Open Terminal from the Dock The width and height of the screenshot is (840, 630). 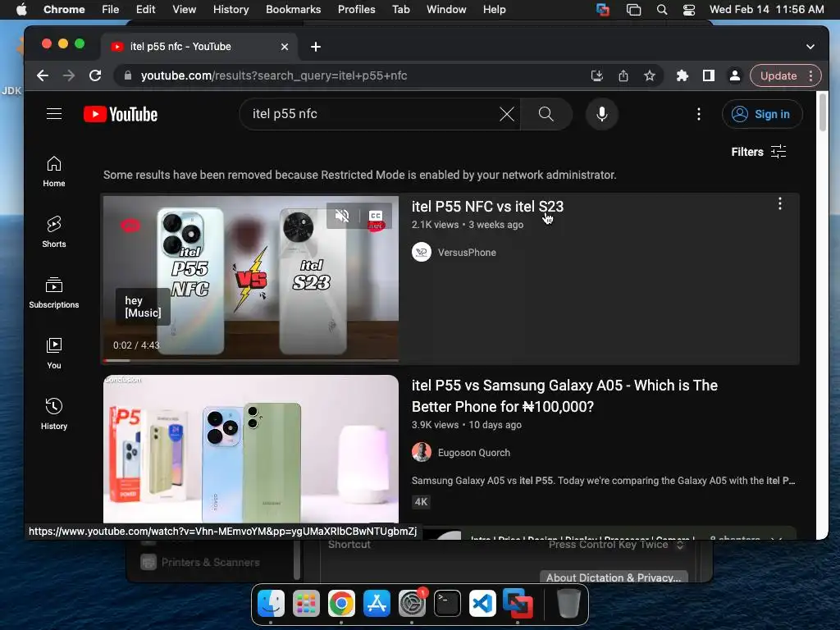coord(447,603)
